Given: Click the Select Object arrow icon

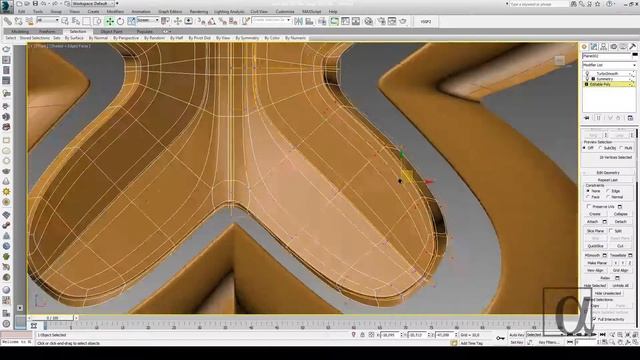Looking at the screenshot, I should pos(65,21).
